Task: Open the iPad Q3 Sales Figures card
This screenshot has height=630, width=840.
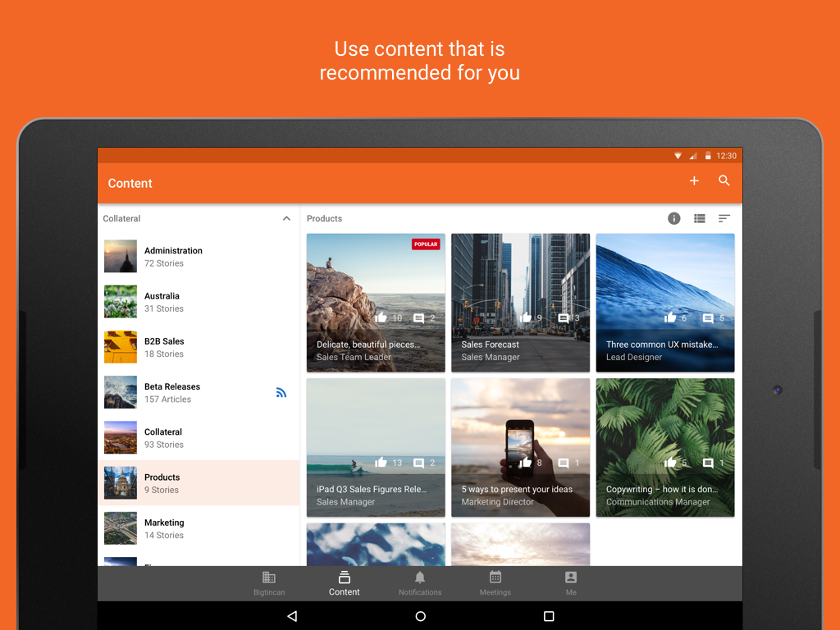Action: tap(376, 447)
